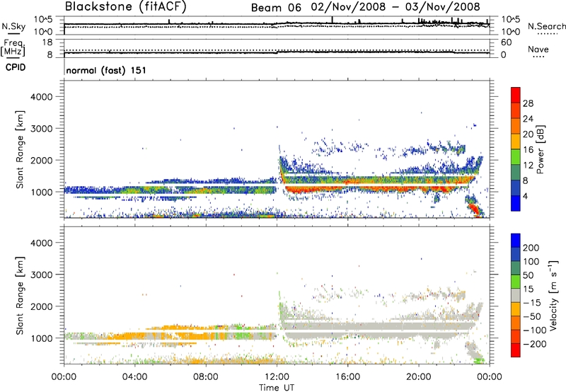Pick the light green segment of the power color bar
Viewport: 566px width, 392px height.
point(516,157)
